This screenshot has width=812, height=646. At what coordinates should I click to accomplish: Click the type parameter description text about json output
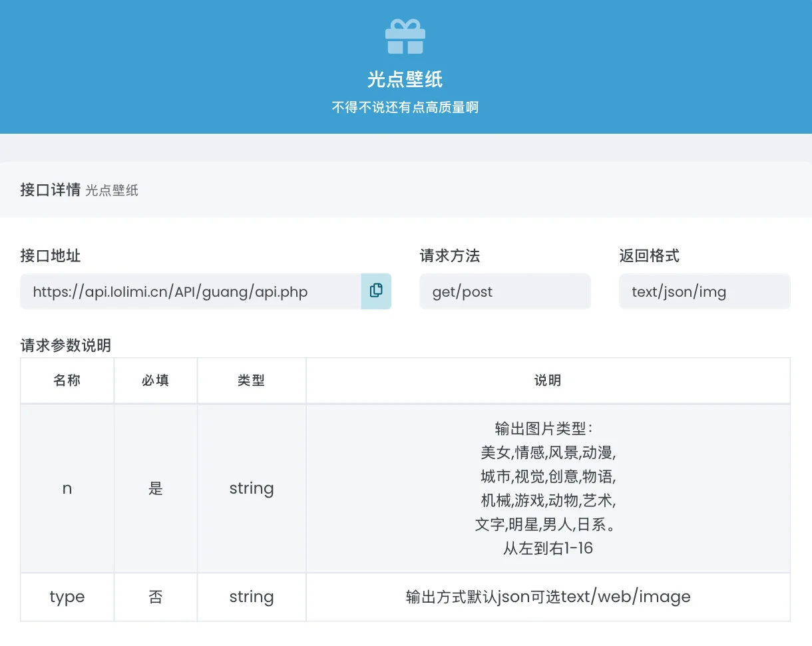[x=547, y=597]
